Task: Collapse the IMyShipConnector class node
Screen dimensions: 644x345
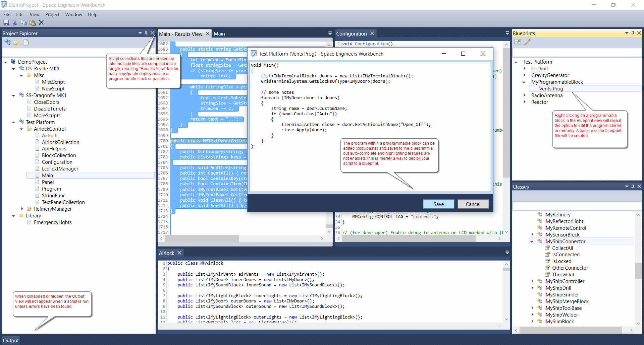Action: coord(532,241)
